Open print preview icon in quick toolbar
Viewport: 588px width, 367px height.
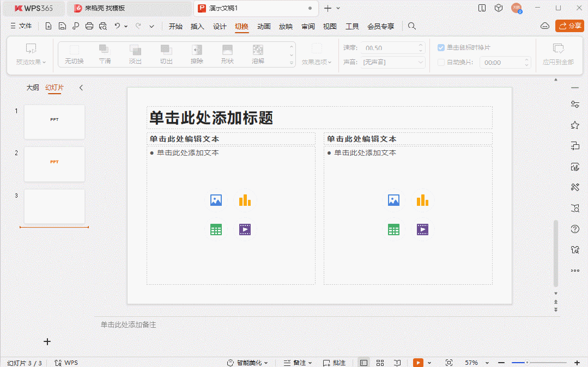103,26
